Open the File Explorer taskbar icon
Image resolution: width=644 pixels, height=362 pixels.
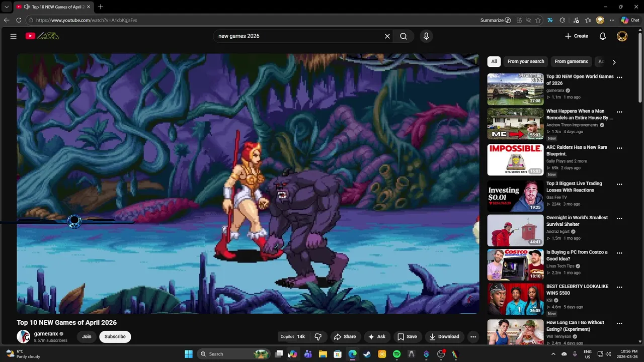(x=323, y=354)
